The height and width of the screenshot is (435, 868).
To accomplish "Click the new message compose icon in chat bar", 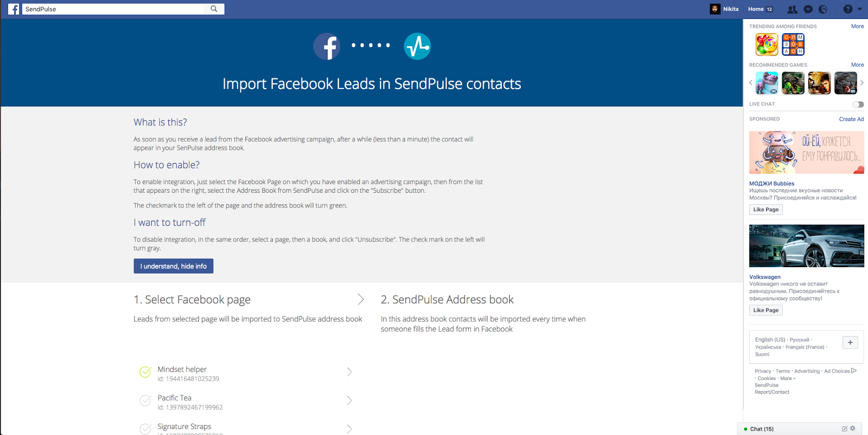I will click(x=844, y=428).
